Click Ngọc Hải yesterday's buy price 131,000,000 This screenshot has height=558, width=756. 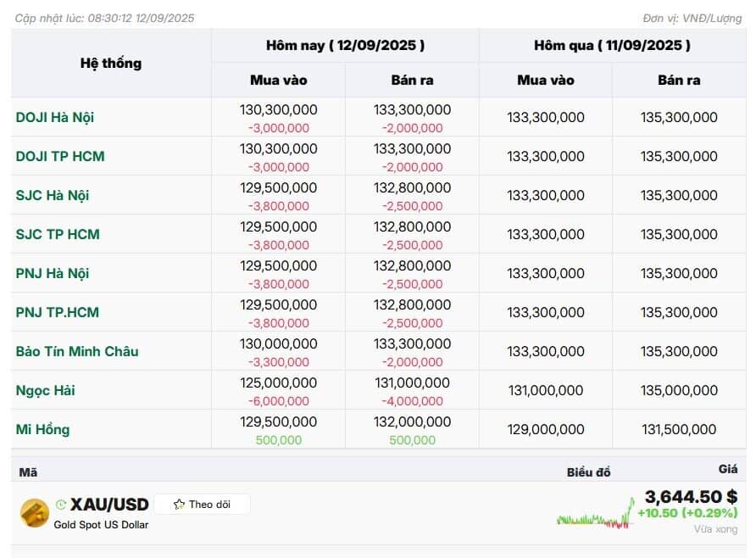[546, 391]
